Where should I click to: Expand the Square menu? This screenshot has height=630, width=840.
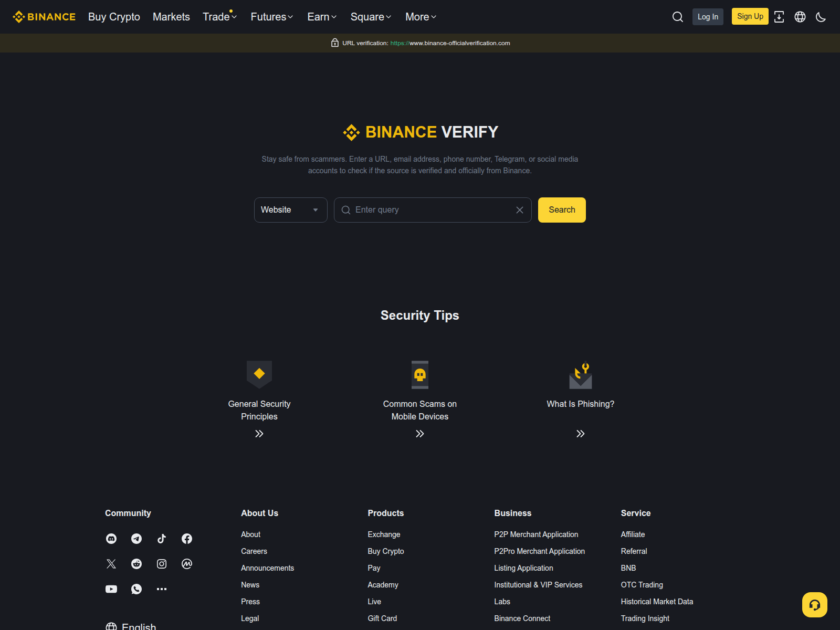pos(371,17)
